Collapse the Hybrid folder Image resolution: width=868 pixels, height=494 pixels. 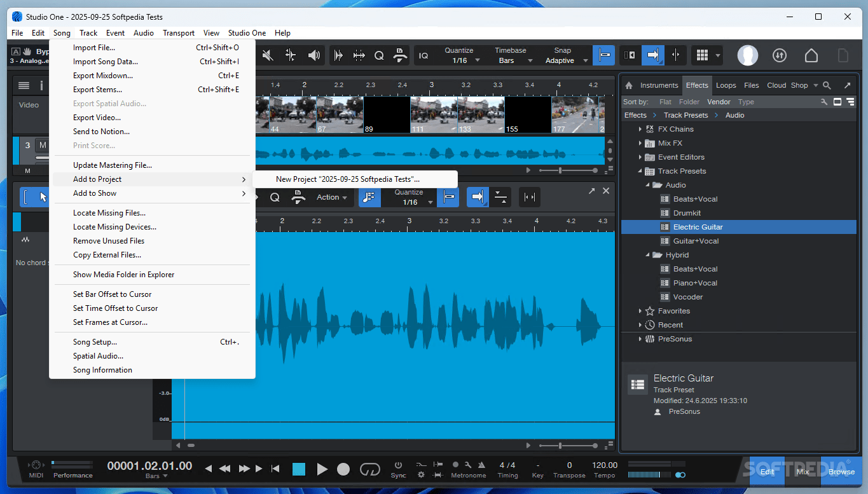coord(648,255)
